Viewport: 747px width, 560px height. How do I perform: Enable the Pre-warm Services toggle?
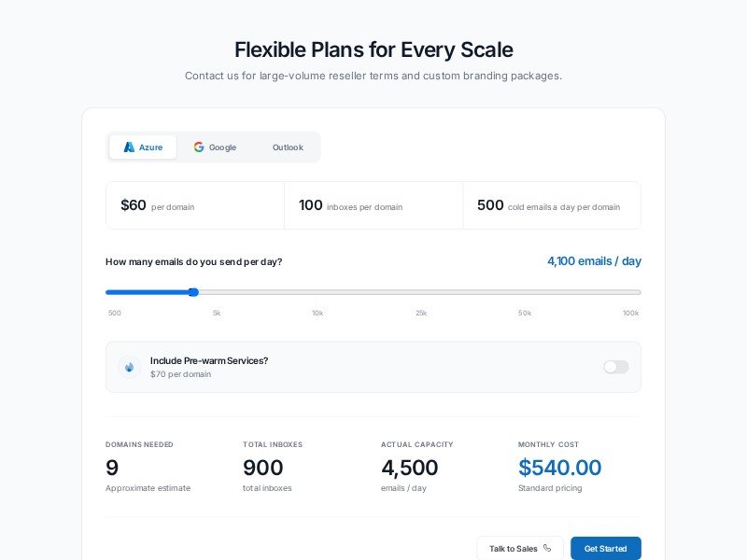pos(616,367)
